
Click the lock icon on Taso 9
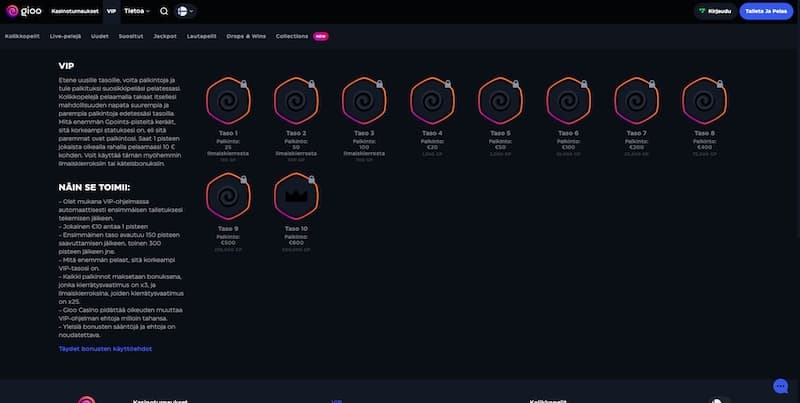243,180
